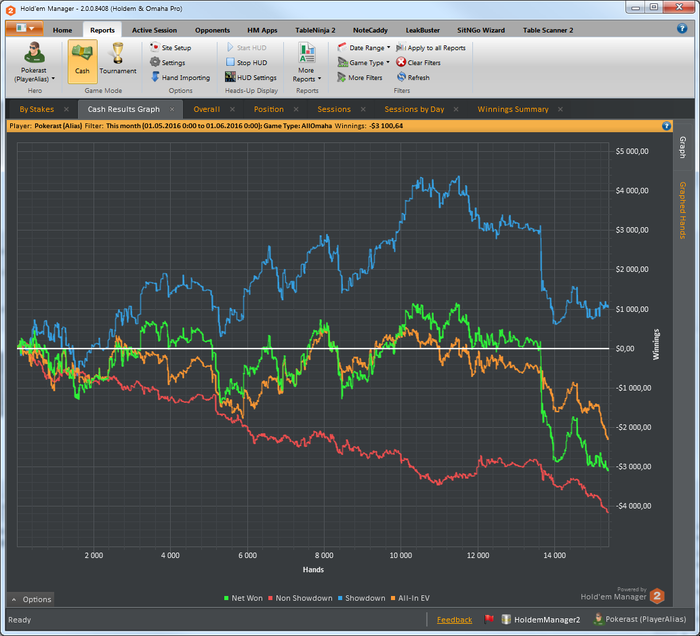Toggle Net Won legend swatch

[226, 599]
